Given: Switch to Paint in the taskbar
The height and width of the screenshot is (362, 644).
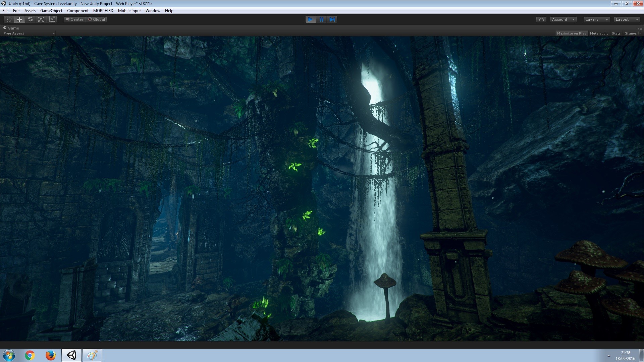Looking at the screenshot, I should click(92, 355).
